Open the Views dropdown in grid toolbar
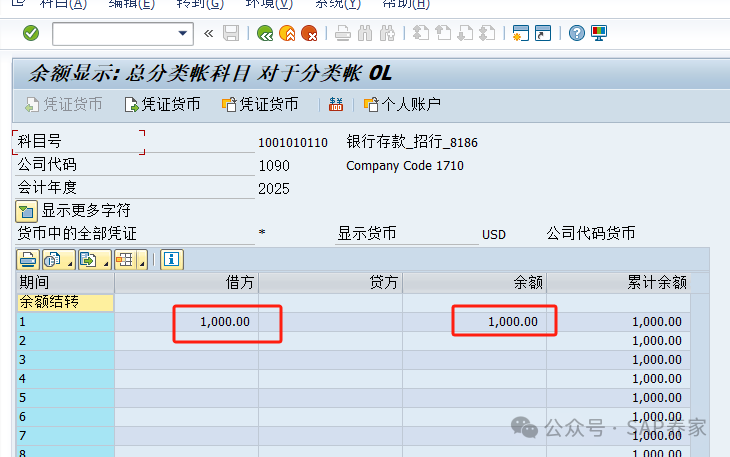 [58, 260]
